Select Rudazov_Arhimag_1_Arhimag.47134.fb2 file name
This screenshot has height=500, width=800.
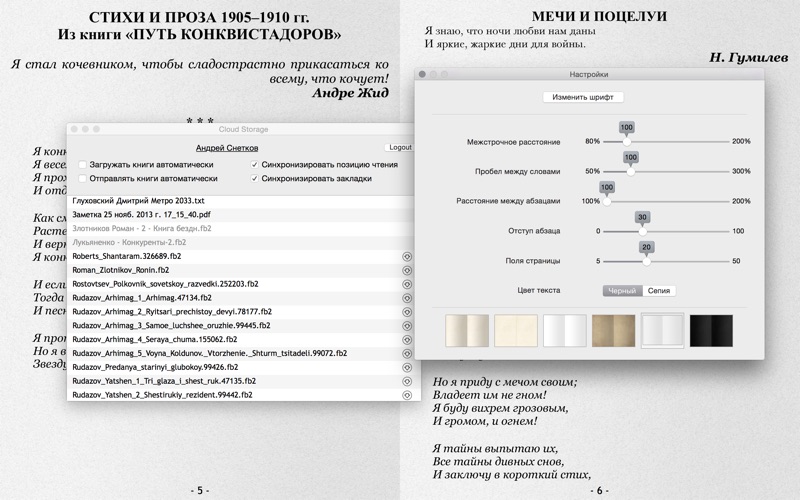pyautogui.click(x=142, y=298)
